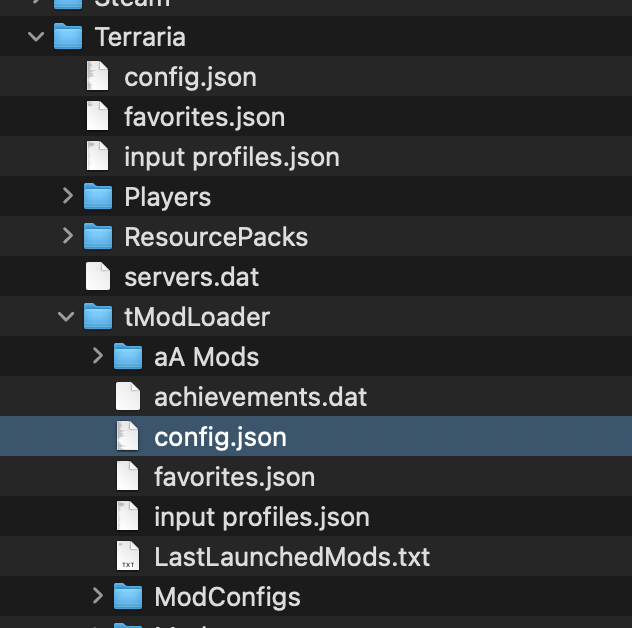The image size is (632, 628).
Task: Click the ResourcePacks folder icon
Action: (x=98, y=236)
